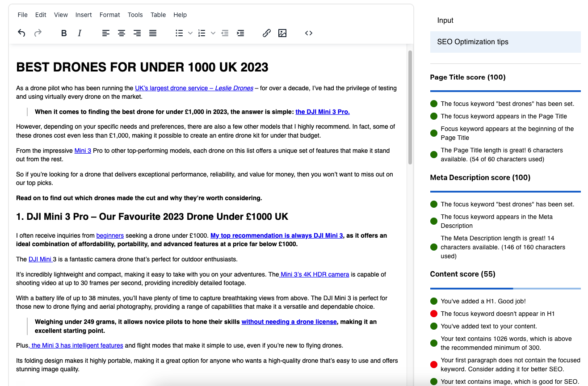Insert or edit a link

(267, 33)
